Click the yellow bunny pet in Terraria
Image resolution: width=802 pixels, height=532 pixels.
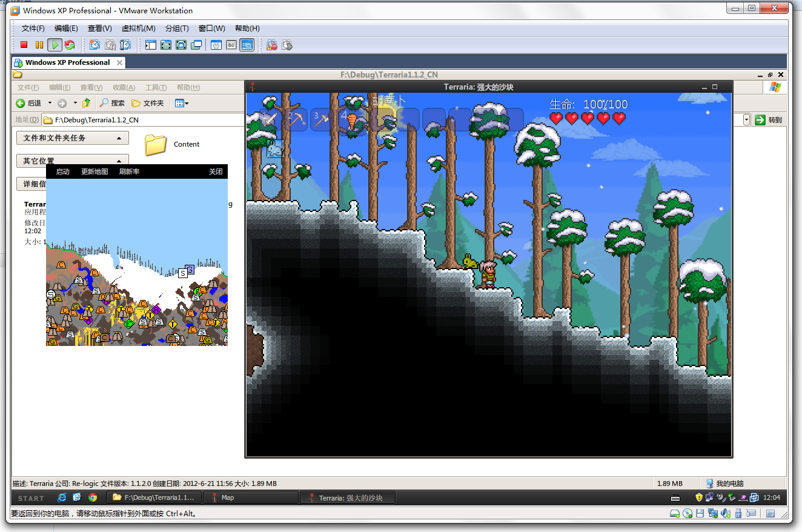(471, 262)
